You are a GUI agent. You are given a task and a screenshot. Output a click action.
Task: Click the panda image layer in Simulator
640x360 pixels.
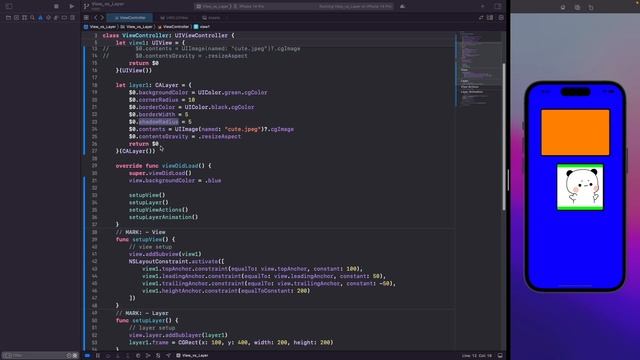[580, 187]
